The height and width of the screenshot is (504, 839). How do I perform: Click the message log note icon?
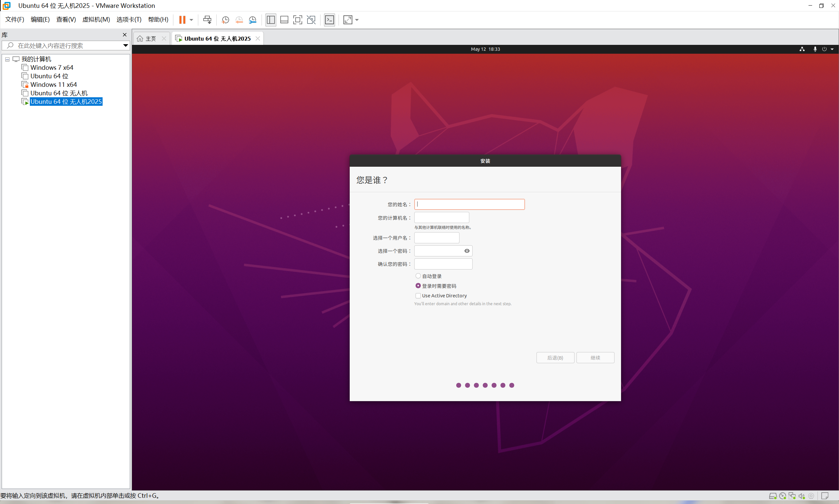[x=825, y=496]
